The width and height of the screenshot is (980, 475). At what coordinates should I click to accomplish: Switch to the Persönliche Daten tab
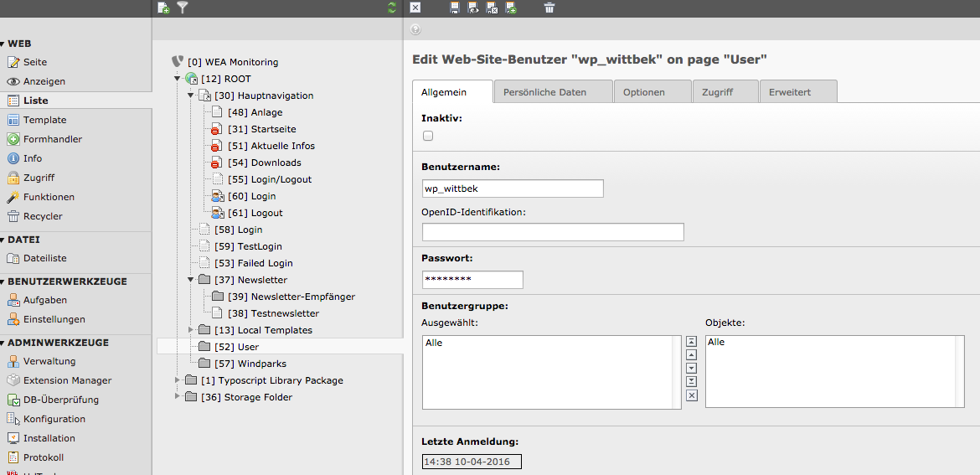click(544, 92)
